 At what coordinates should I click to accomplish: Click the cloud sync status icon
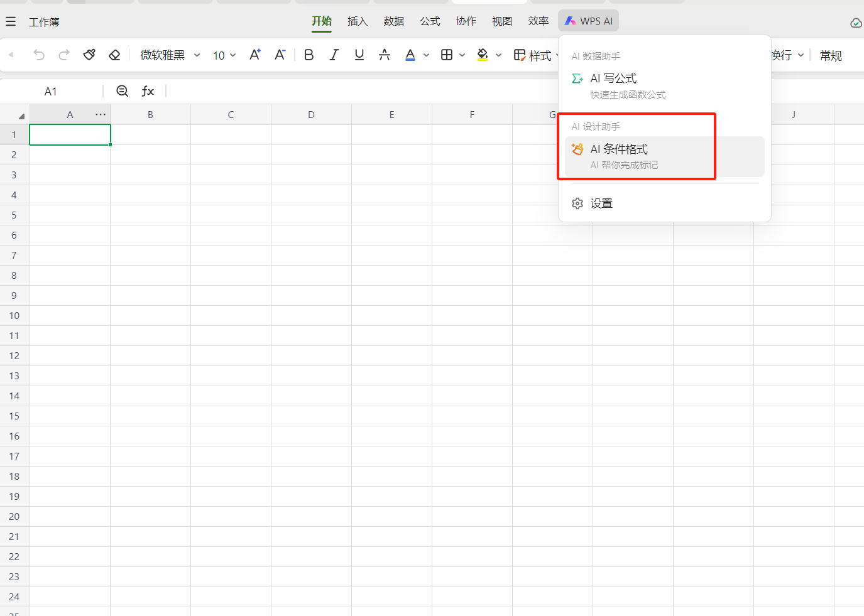(x=856, y=23)
